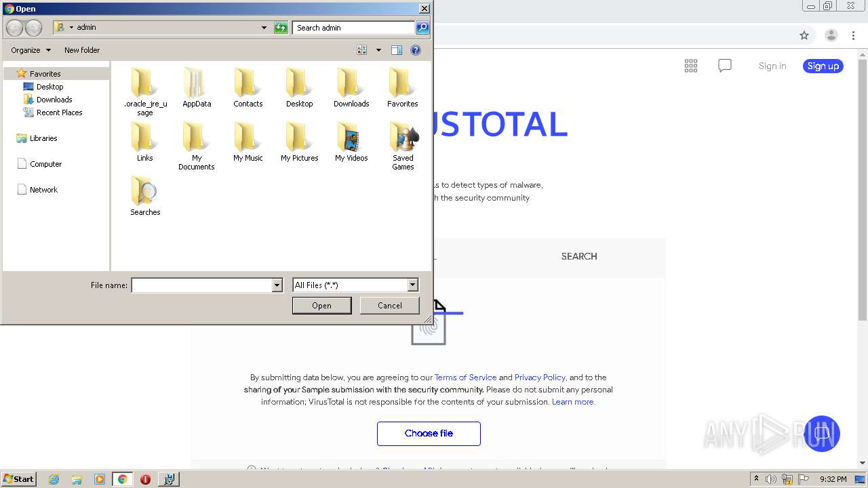Select the My Documents folder
The width and height of the screenshot is (868, 488).
[197, 146]
